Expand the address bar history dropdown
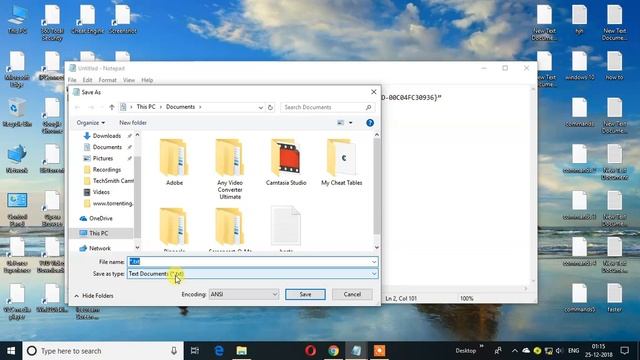 point(260,107)
